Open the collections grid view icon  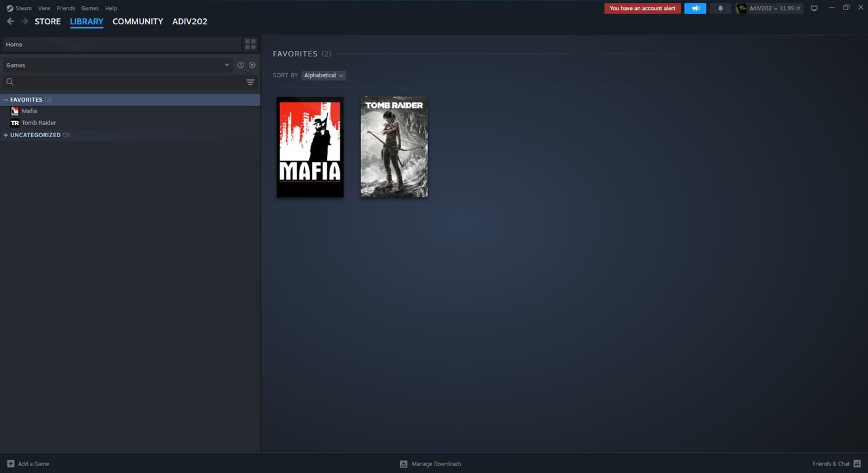coord(250,44)
